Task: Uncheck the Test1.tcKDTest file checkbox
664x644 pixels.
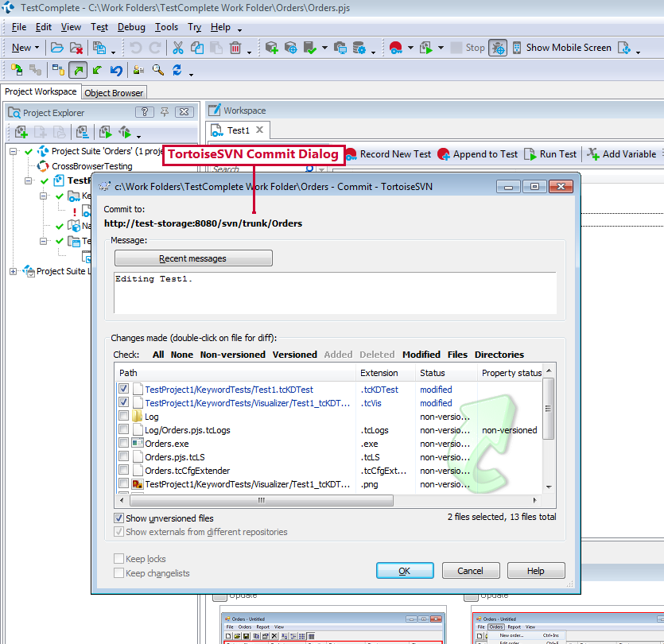Action: (x=123, y=389)
